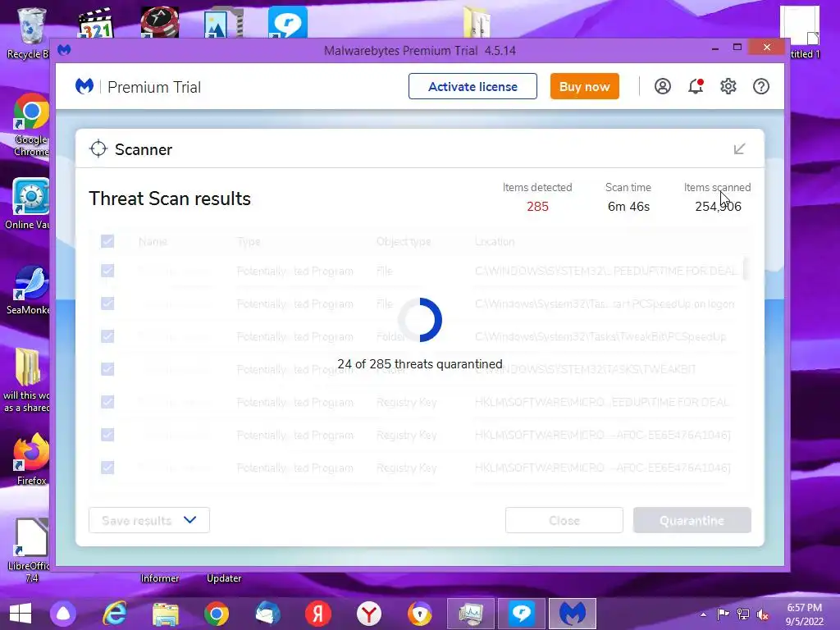Open Yandex red Я icon in taskbar
The image size is (840, 630).
[318, 614]
